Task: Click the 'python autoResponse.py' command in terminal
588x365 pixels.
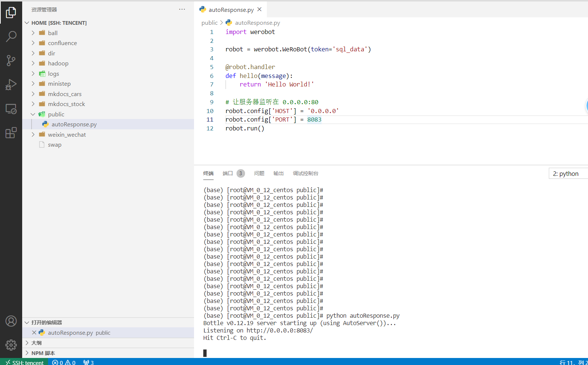Action: tap(363, 315)
